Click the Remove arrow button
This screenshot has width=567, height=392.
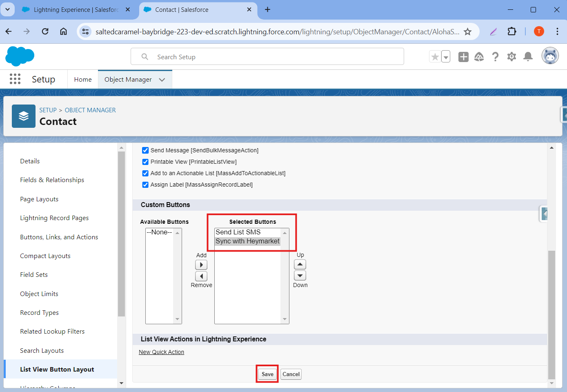point(201,276)
